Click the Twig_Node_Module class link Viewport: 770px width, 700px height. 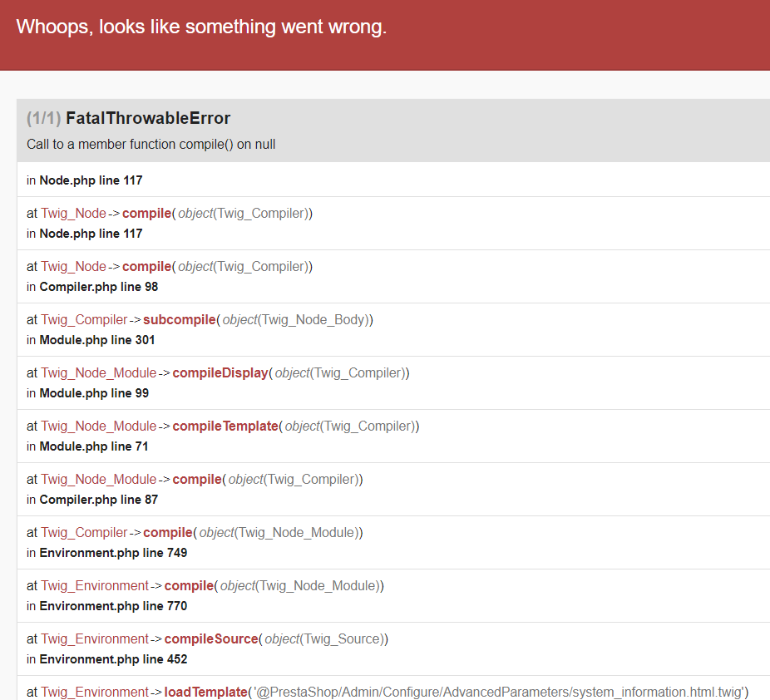tap(99, 372)
